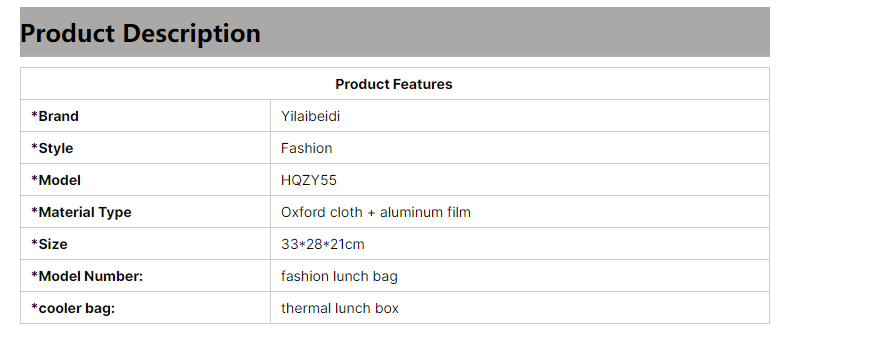
Task: Click the *Material Type label
Action: point(81,212)
